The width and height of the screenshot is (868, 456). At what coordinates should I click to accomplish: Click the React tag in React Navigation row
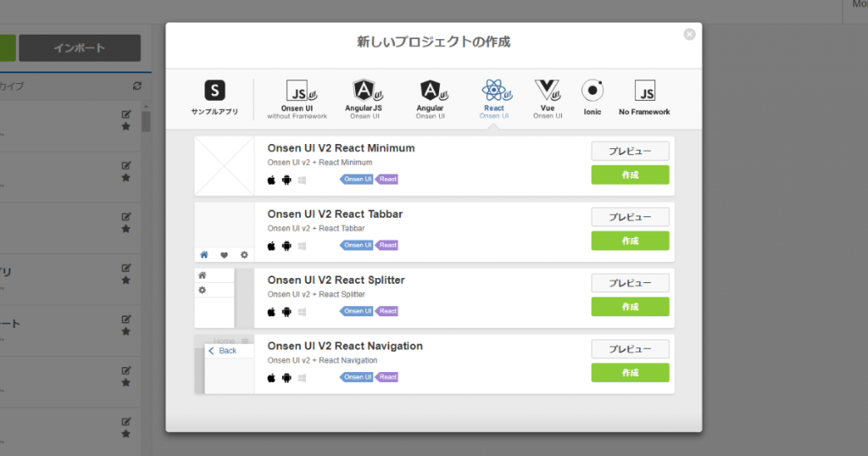point(387,377)
